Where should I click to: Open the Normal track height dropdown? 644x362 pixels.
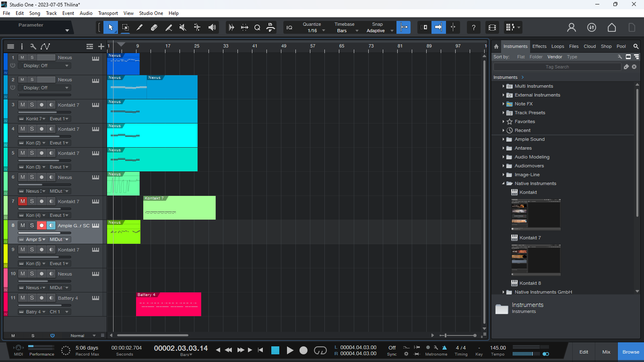tap(82, 335)
